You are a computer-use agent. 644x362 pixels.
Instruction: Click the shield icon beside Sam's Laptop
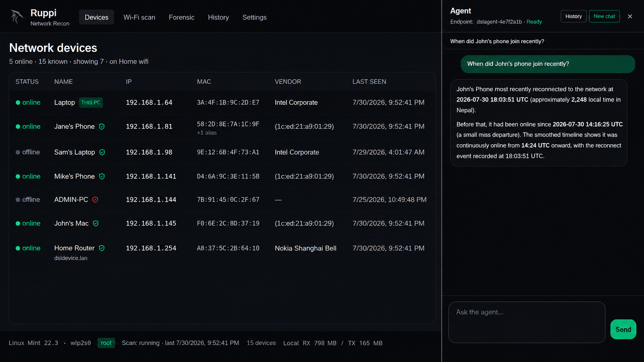click(x=102, y=152)
